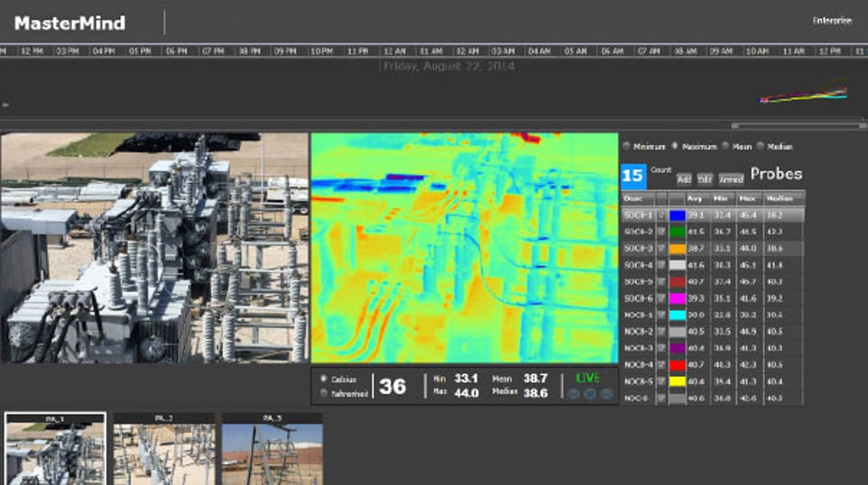Click the icon in the SOCB-6 probe row
868x485 pixels.
[x=660, y=298]
